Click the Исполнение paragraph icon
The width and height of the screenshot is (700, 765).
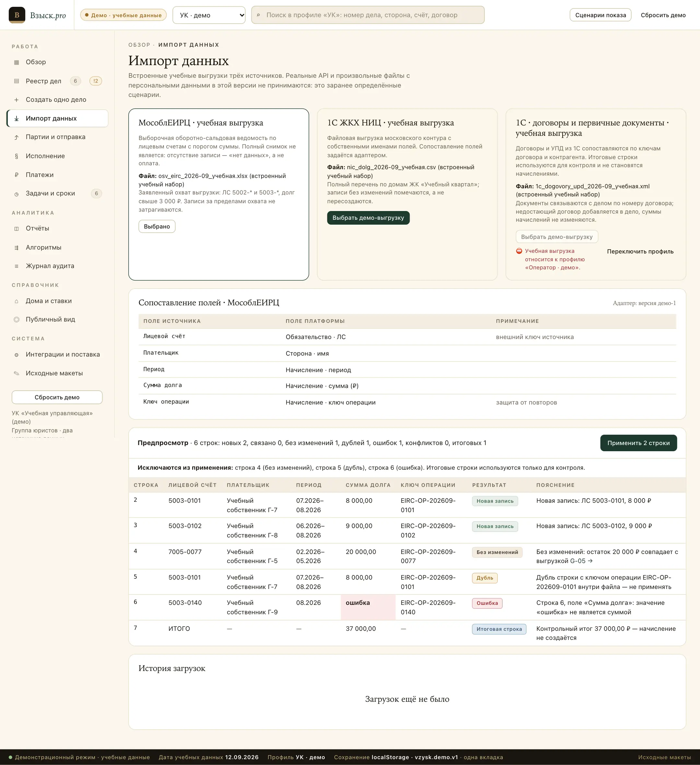point(16,156)
